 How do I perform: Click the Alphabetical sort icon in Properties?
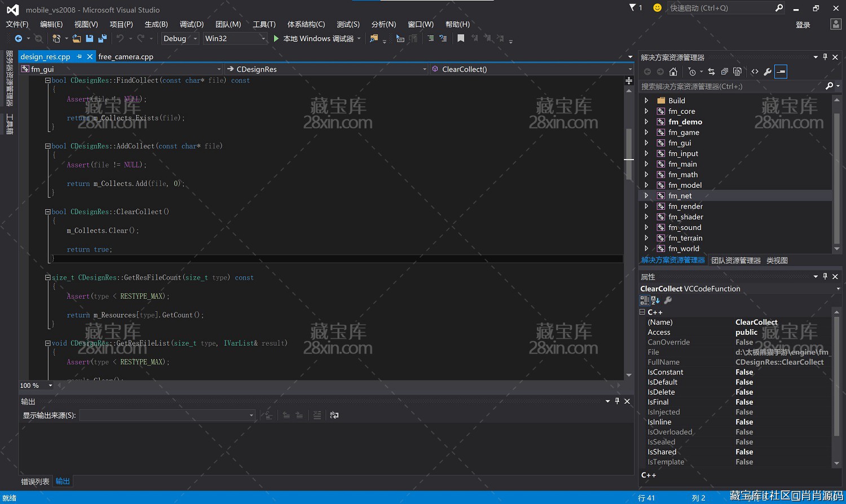pyautogui.click(x=655, y=300)
